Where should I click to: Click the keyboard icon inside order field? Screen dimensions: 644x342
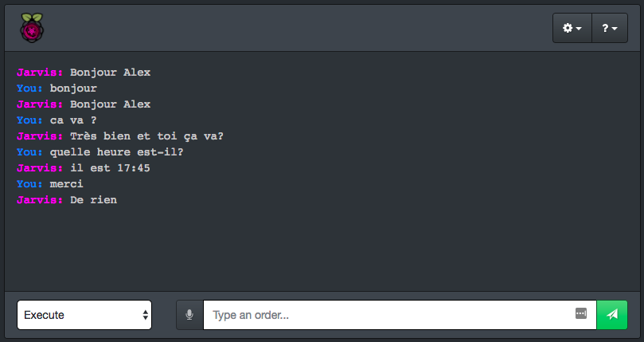click(581, 313)
